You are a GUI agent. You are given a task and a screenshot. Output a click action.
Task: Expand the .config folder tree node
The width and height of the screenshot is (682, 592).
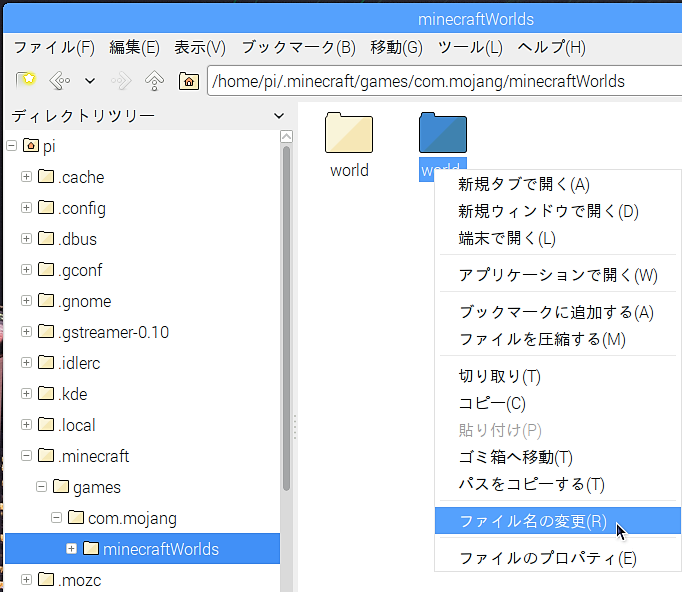[x=26, y=208]
